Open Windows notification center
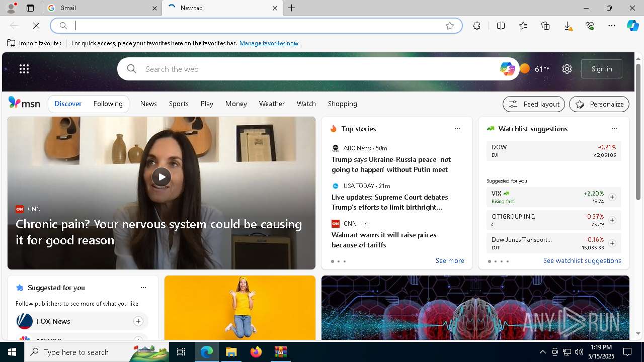Image resolution: width=644 pixels, height=362 pixels. [627, 352]
